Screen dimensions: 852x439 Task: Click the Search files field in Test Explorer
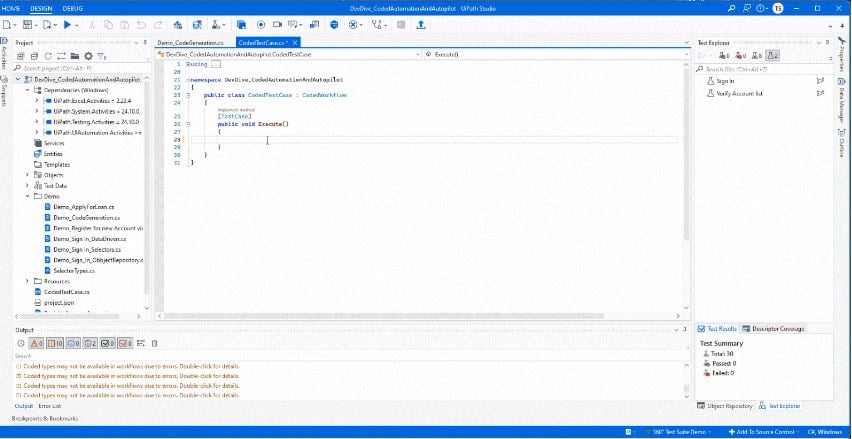click(763, 69)
